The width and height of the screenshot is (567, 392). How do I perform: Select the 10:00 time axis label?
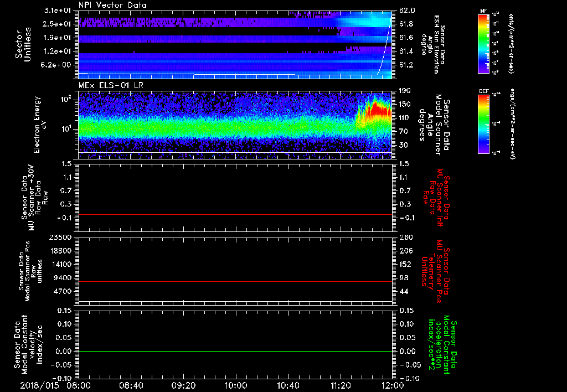[x=236, y=384]
